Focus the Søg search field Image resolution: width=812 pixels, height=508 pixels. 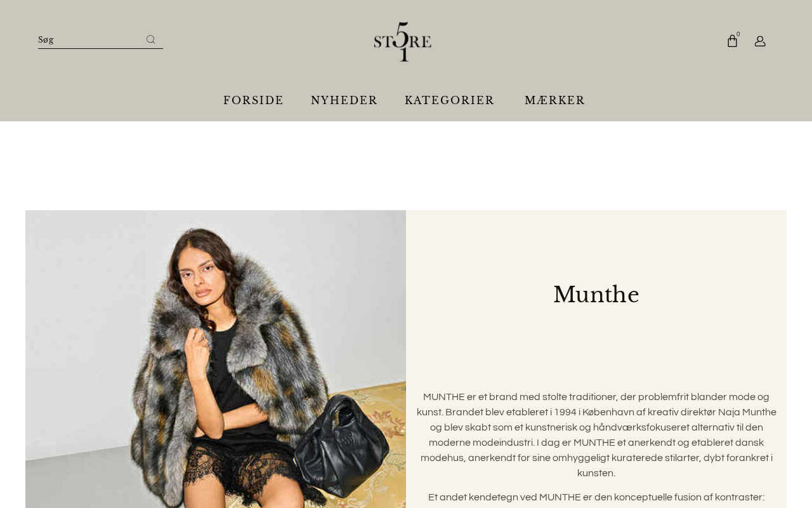89,39
